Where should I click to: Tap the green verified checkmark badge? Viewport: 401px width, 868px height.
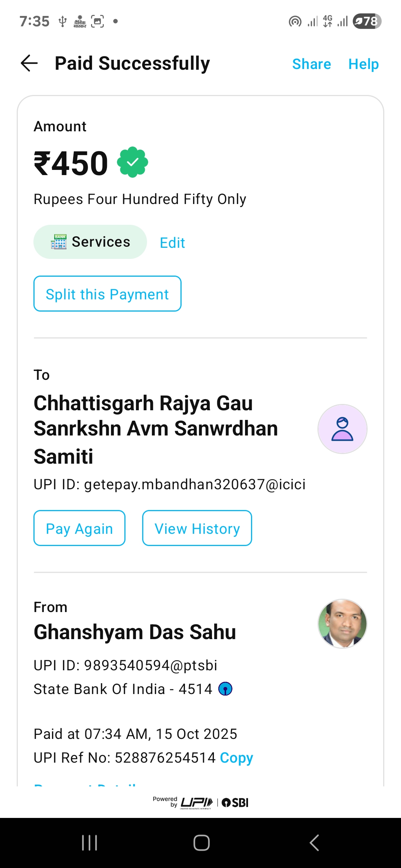click(x=133, y=162)
